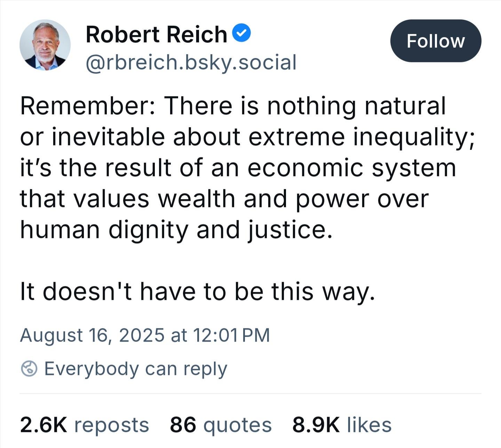Open Robert Reich's profile avatar photo

tap(45, 45)
